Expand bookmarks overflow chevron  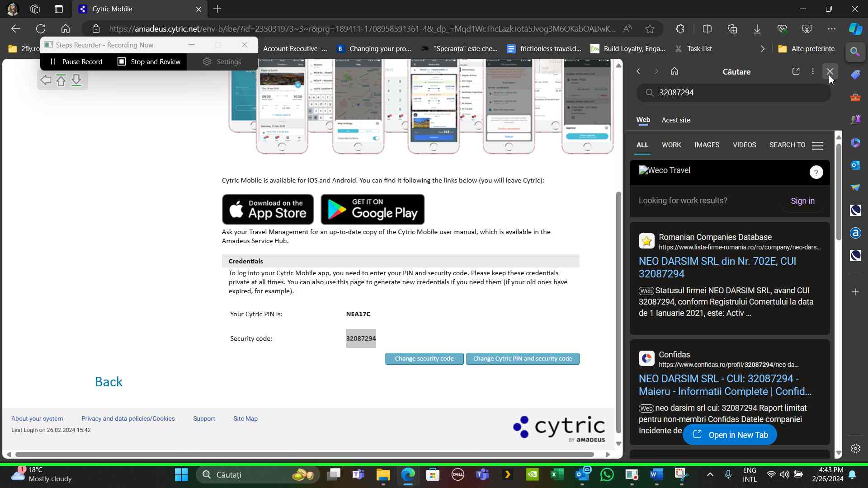763,49
